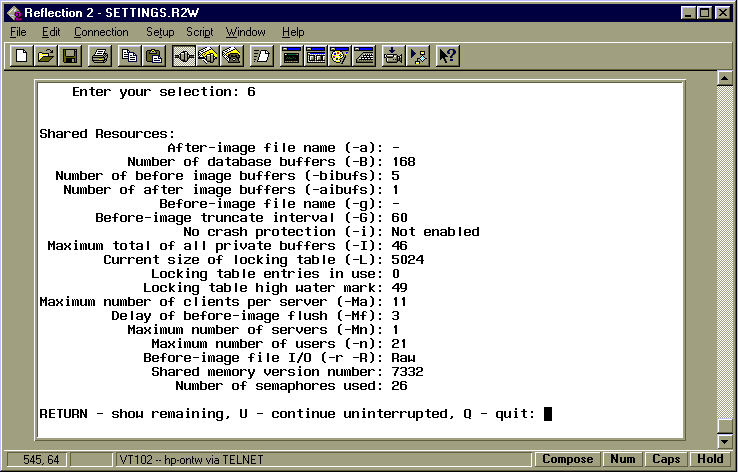
Task: Toggle the Hold status indicator
Action: click(710, 459)
